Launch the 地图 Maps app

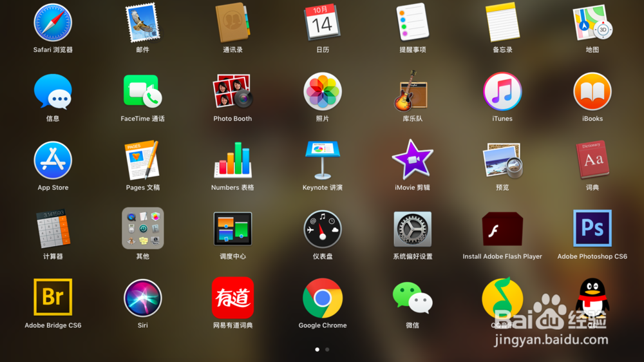pos(592,23)
